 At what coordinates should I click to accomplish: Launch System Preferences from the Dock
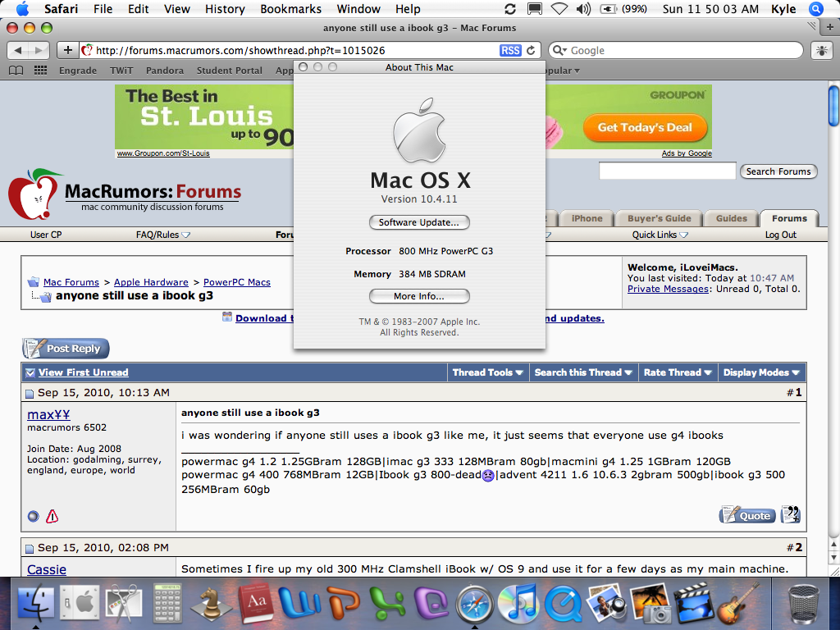coord(80,605)
